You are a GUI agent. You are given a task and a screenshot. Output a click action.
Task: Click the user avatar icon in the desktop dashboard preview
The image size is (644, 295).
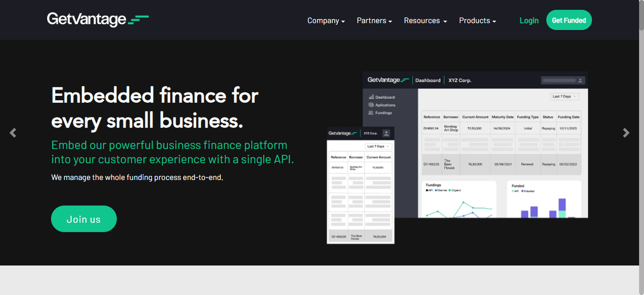[580, 80]
